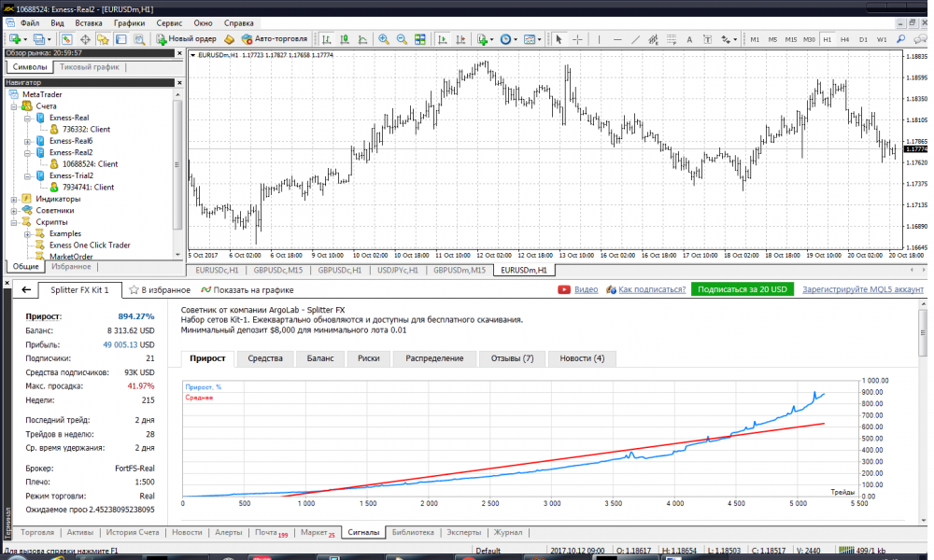Select the equidistant channel tool
Screen dimensions: 934x560
point(654,39)
